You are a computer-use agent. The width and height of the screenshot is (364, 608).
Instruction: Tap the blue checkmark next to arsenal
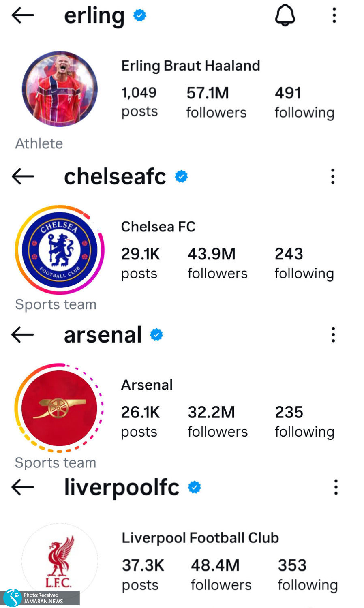coord(156,335)
